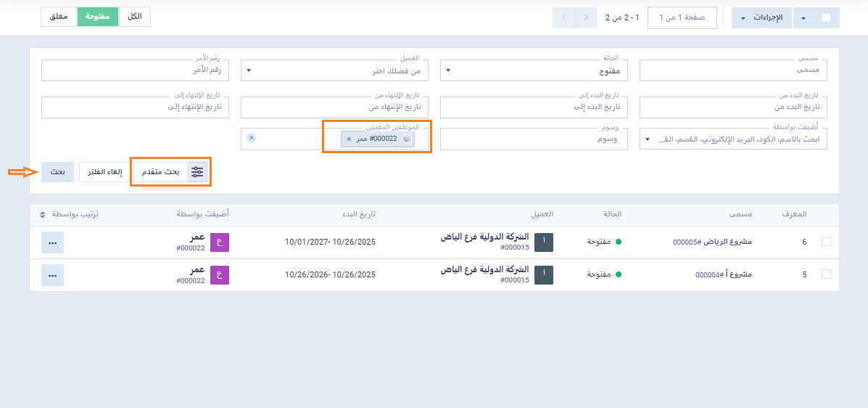Click the رقم الأمر input field
The image size is (868, 408).
pos(135,70)
